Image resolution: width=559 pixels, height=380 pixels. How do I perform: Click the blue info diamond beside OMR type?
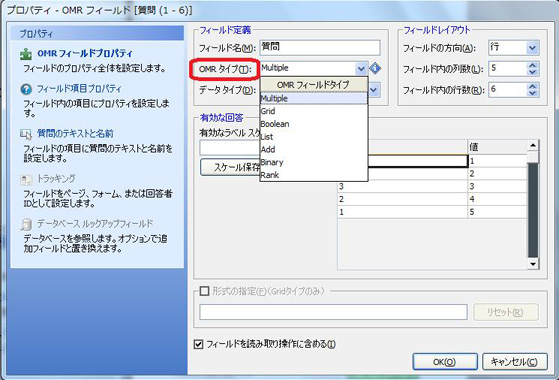pos(375,68)
